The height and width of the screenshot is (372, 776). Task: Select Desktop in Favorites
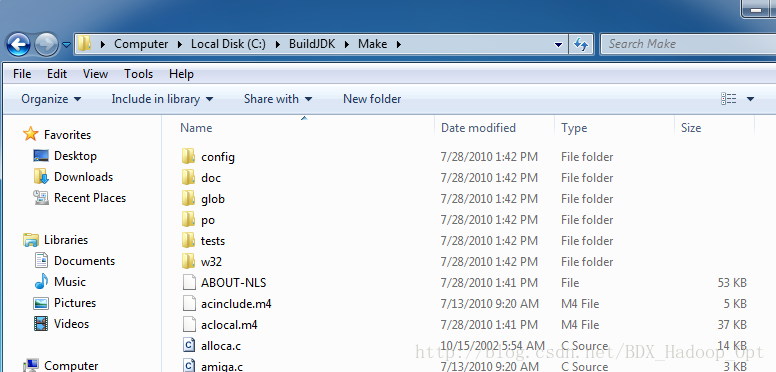coord(75,156)
